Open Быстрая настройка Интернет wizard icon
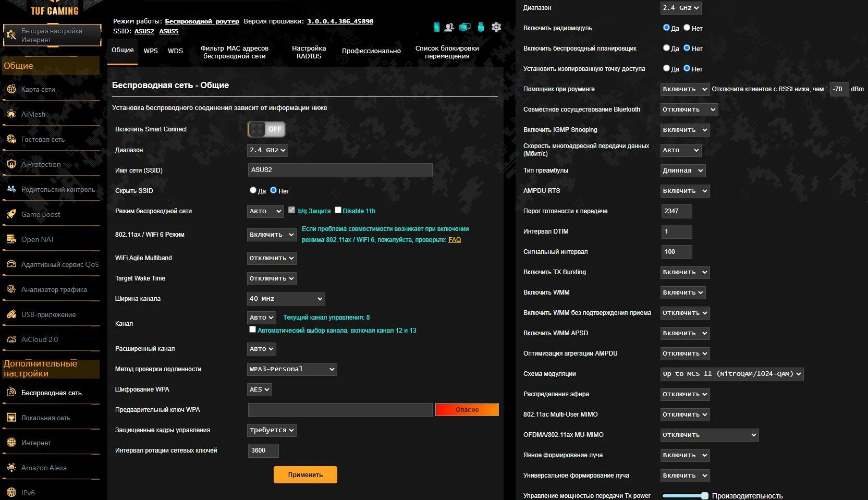868x500 pixels. pos(10,35)
